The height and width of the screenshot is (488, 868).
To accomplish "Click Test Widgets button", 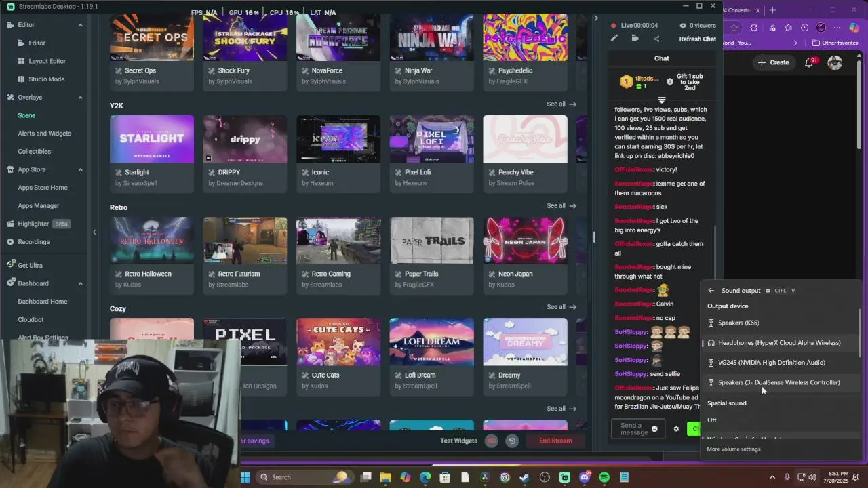I will point(458,441).
